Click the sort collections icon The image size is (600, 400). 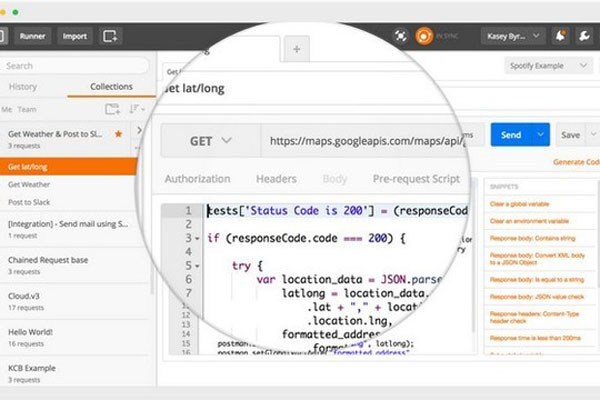(x=136, y=108)
